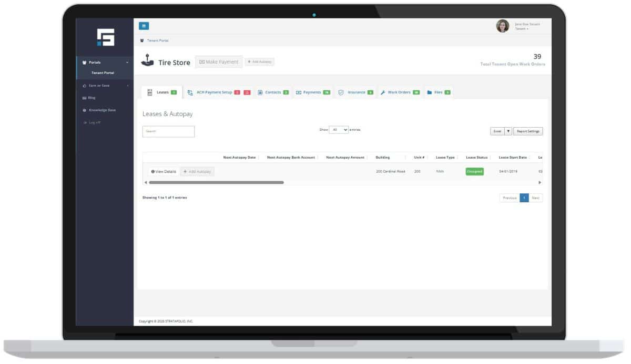Click the table scrollbar right arrow

tap(540, 182)
